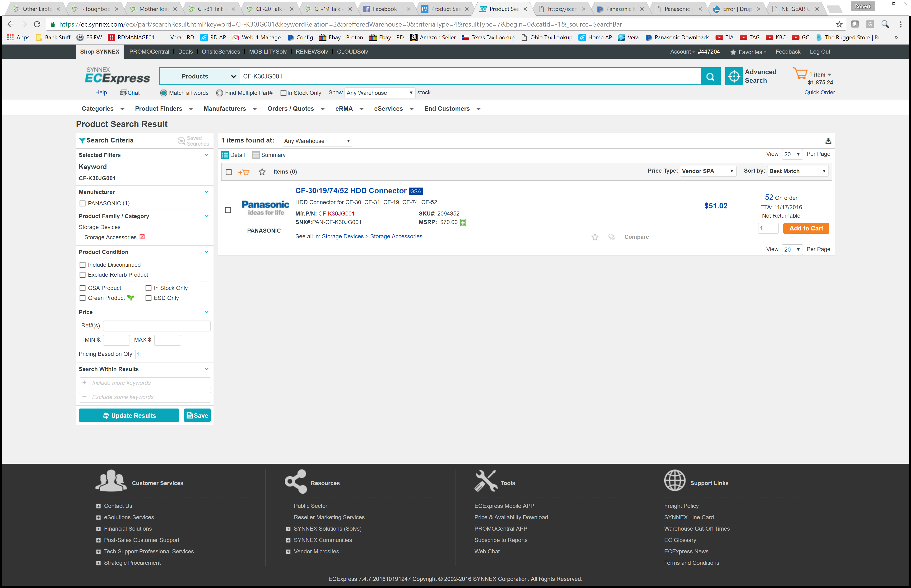Click the cart quantity field
Screen dimensions: 911x588
click(x=768, y=228)
